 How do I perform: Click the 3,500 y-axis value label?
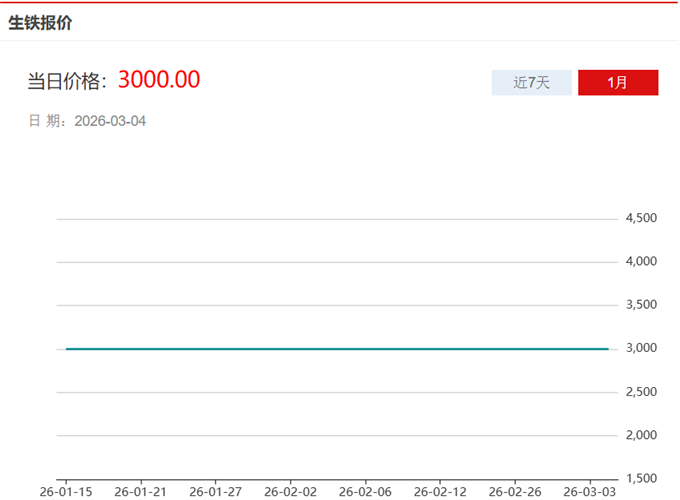click(x=640, y=305)
